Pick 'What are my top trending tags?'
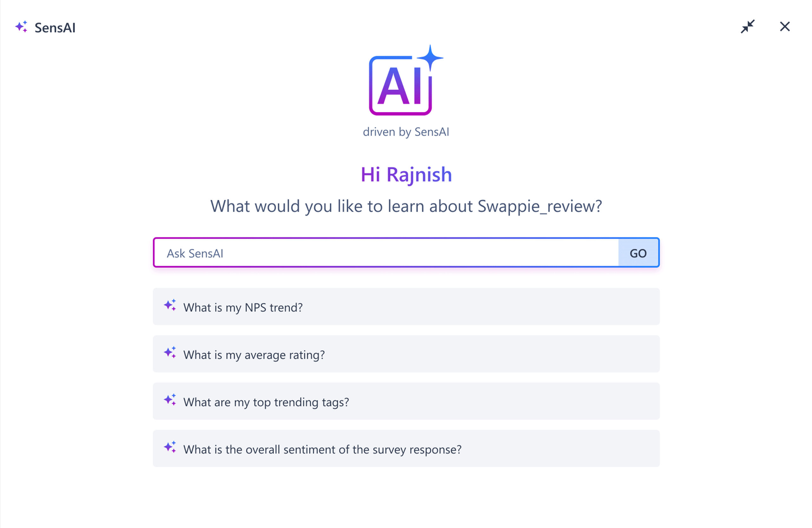 coord(266,402)
